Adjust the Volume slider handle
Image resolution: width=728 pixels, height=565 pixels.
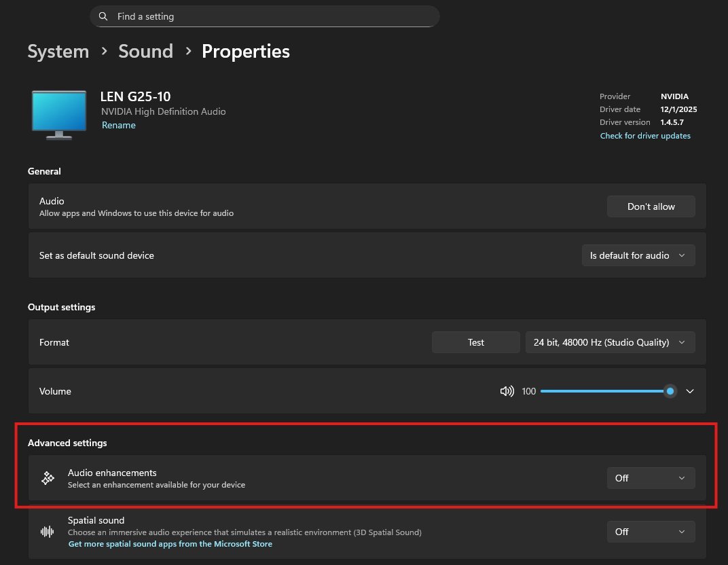tap(670, 391)
